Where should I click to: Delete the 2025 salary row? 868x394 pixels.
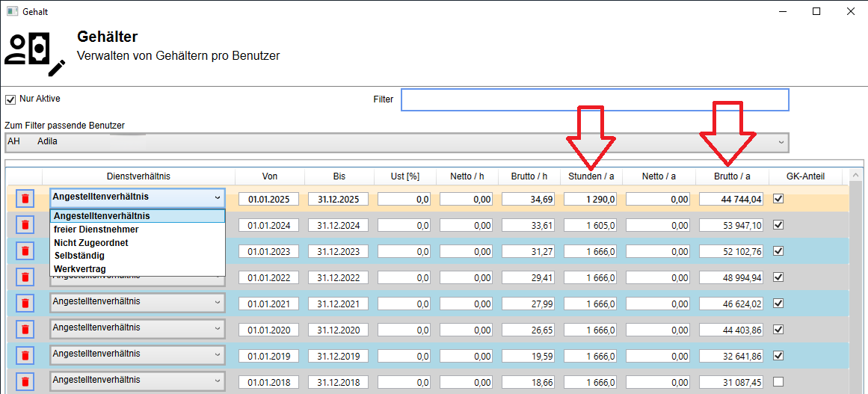[25, 198]
